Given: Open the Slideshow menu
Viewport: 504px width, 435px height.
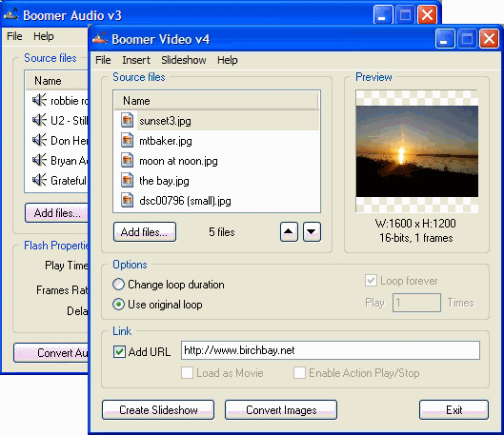Looking at the screenshot, I should click(x=184, y=60).
